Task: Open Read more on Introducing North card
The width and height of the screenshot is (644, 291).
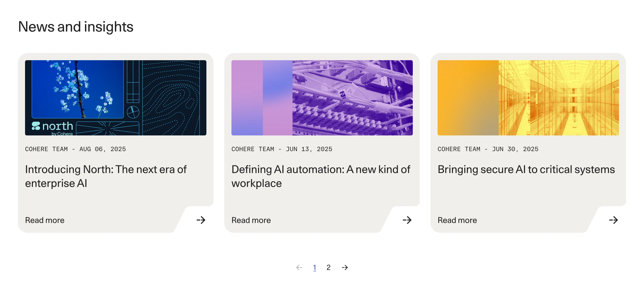Action: [x=45, y=220]
